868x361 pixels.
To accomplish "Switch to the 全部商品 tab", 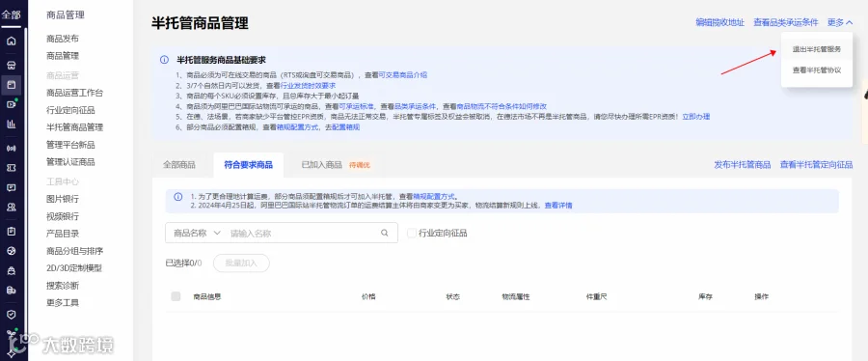I will pos(178,165).
